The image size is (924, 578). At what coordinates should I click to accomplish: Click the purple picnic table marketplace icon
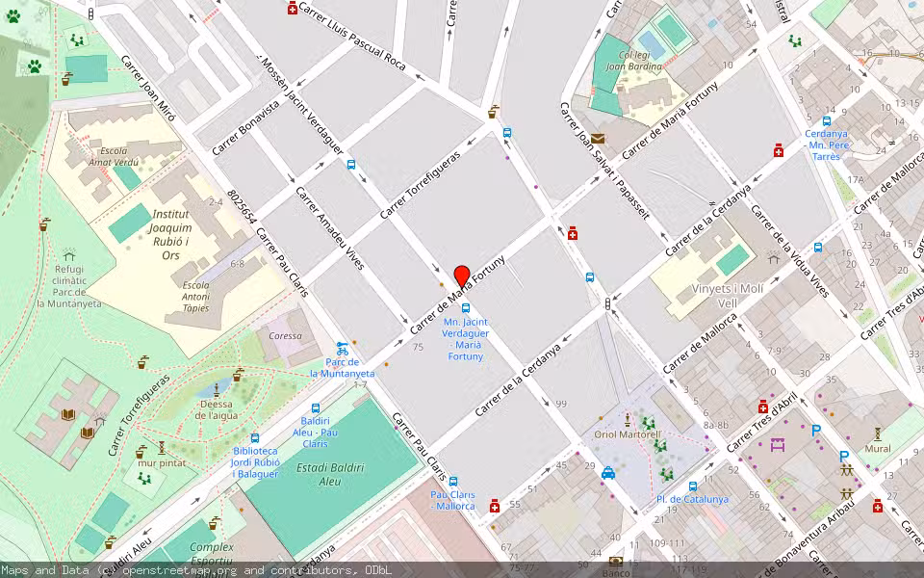pos(778,444)
